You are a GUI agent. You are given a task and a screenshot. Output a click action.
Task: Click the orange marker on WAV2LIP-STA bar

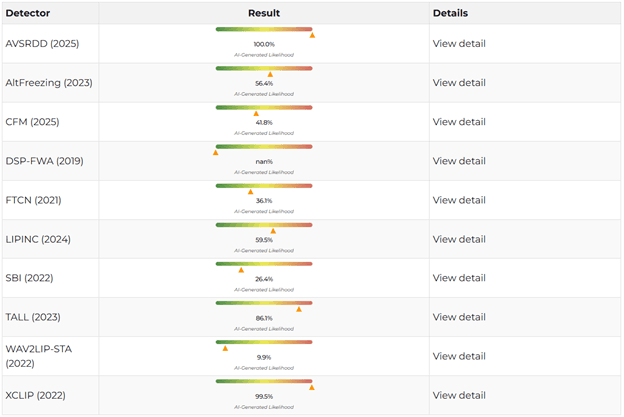point(225,348)
